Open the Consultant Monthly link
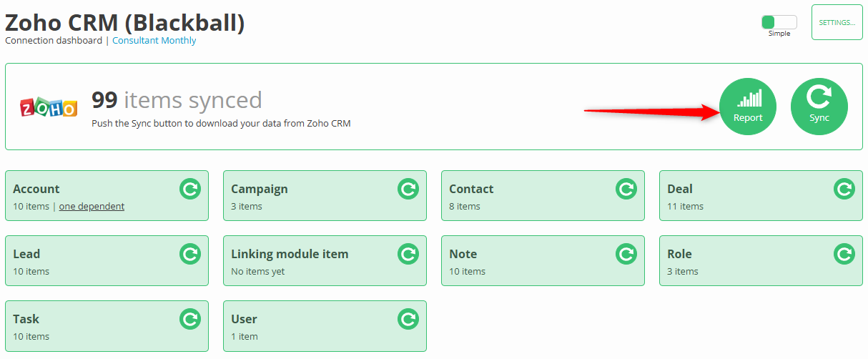Image resolution: width=868 pixels, height=359 pixels. coord(154,41)
